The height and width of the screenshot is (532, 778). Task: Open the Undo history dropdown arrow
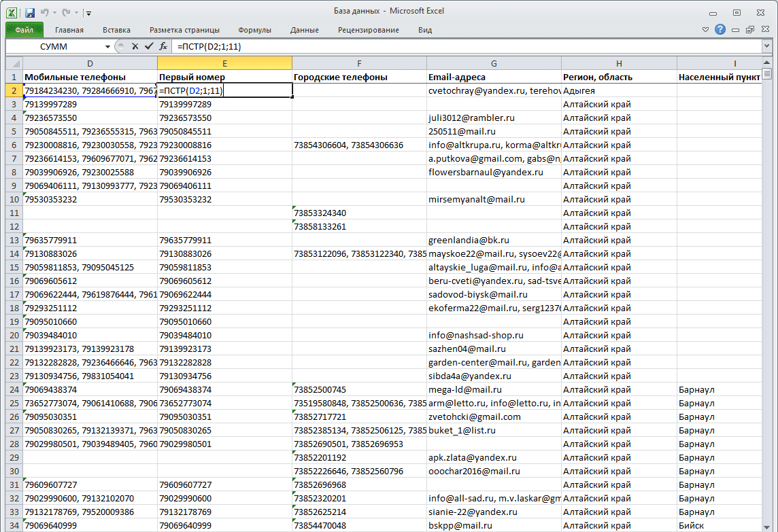(x=54, y=12)
